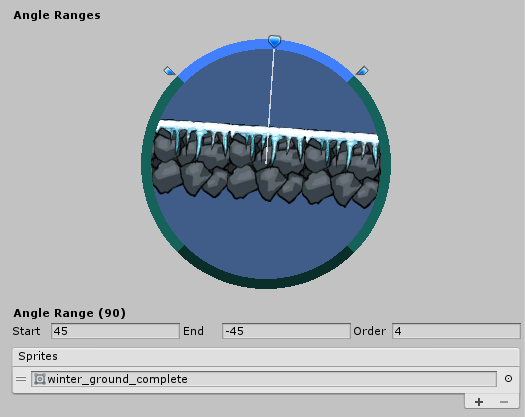Click the Order input field
This screenshot has width=525, height=417.
coord(456,331)
